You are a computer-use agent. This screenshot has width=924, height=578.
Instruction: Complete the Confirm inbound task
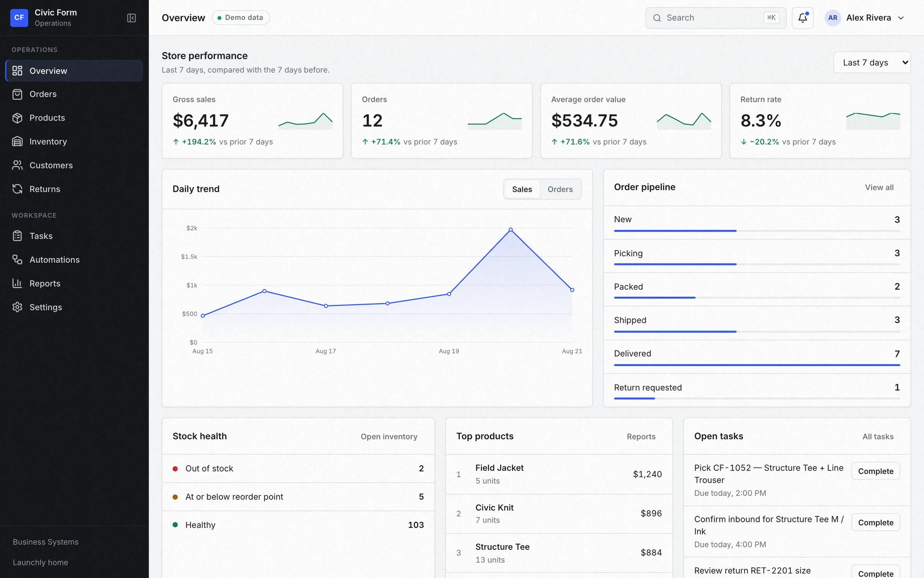click(x=875, y=523)
